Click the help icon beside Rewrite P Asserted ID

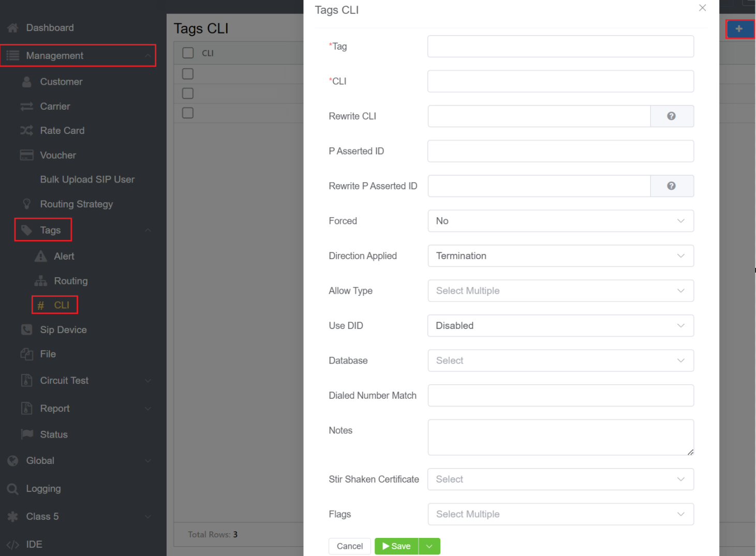671,186
